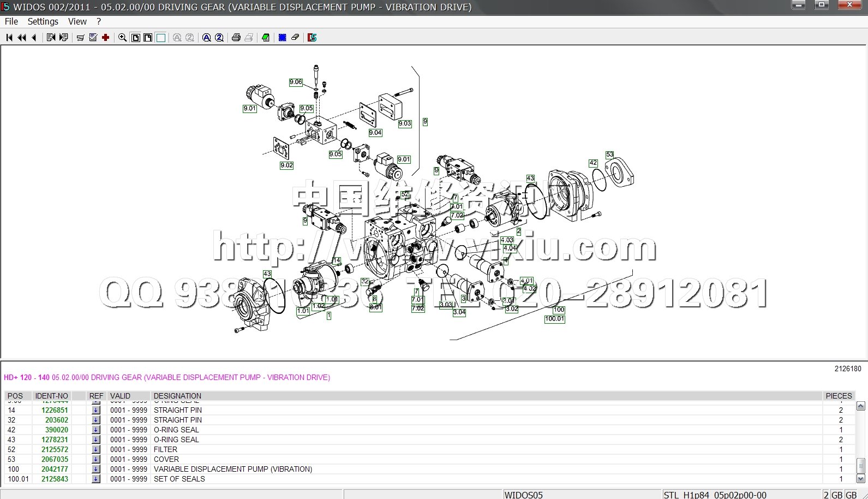Open the View menu
Screen dimensions: 868x499
coord(77,21)
